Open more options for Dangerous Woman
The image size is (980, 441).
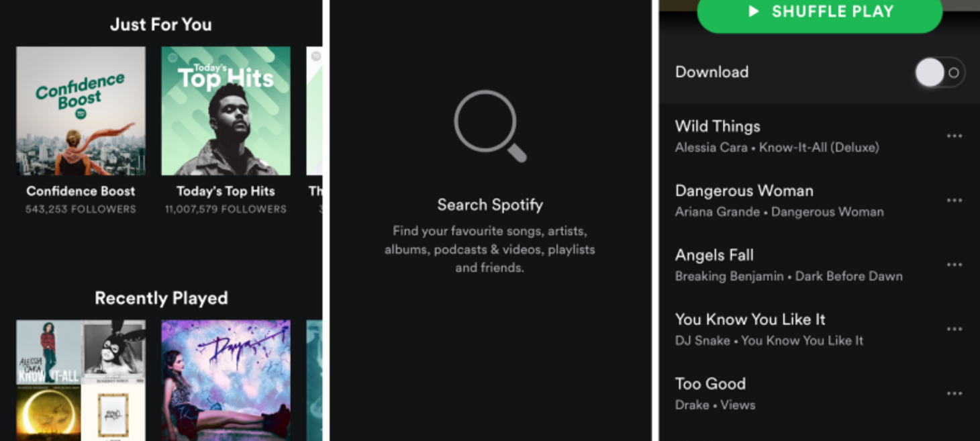(x=954, y=201)
